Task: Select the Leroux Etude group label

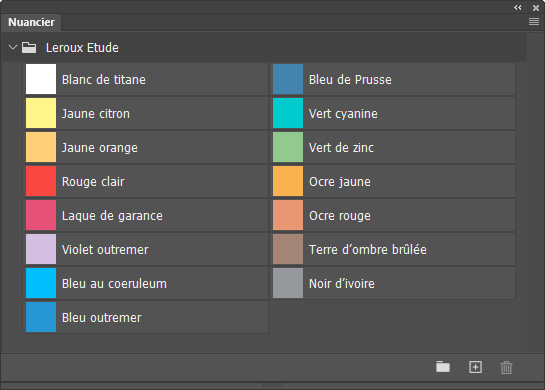Action: [x=82, y=48]
